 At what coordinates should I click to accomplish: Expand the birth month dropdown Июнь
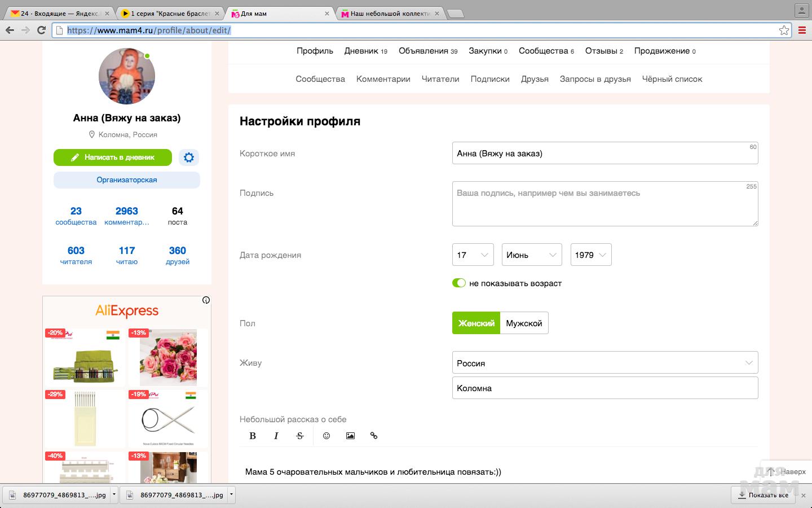532,255
